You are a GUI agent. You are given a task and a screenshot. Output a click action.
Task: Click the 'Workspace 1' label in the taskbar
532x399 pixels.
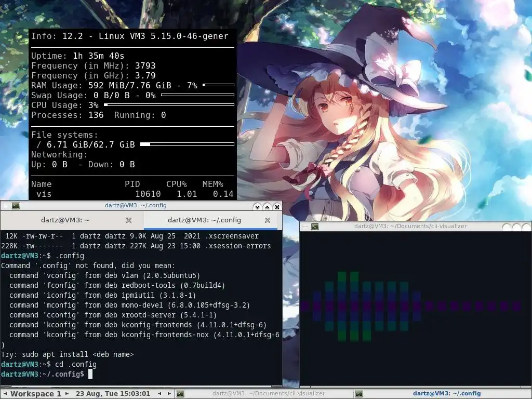(36, 394)
